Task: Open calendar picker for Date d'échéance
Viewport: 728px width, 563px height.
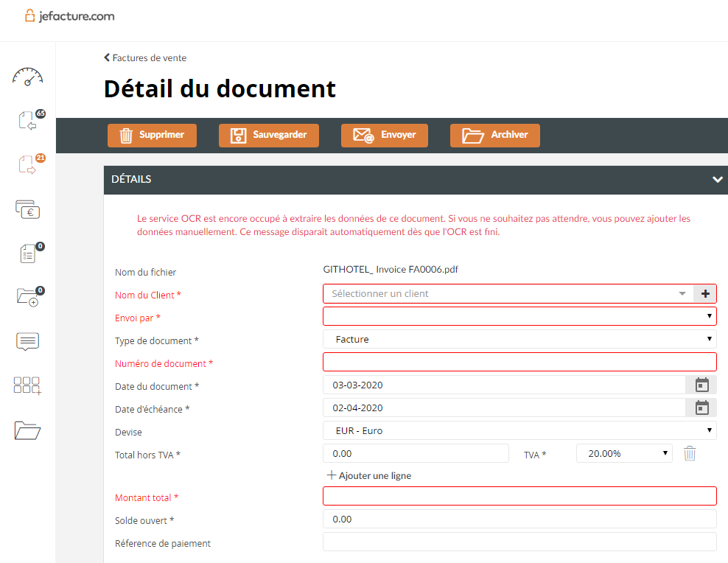Action: tap(701, 407)
